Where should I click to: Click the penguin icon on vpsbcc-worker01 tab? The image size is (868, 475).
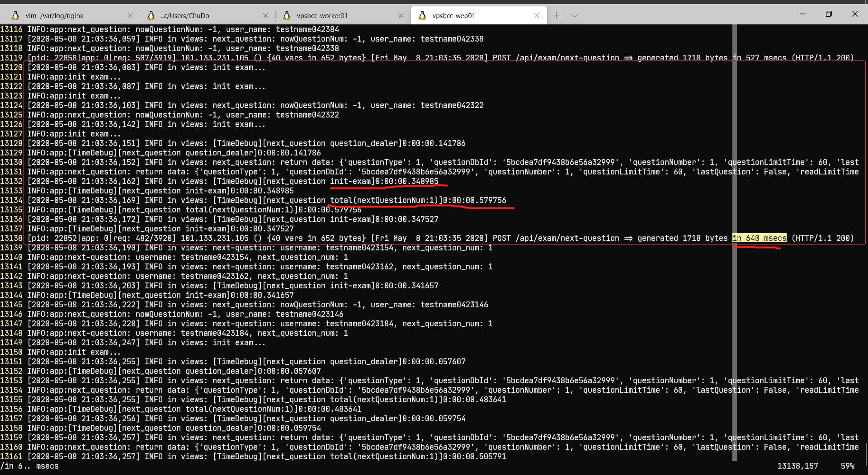(x=287, y=15)
